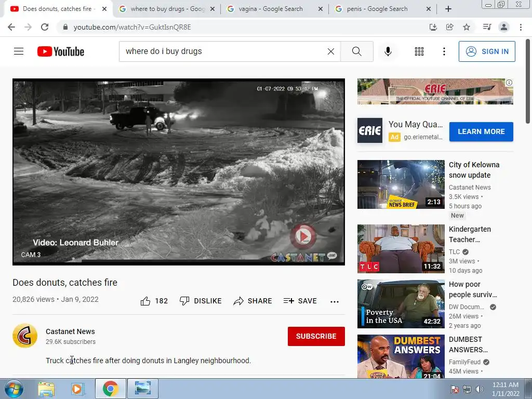Open the volume speaker tray icon

(479, 389)
